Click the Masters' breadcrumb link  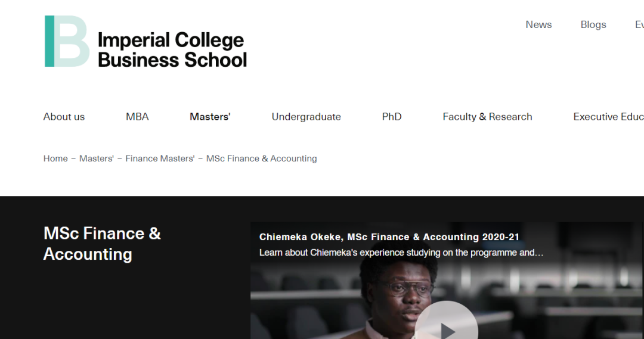click(x=97, y=158)
